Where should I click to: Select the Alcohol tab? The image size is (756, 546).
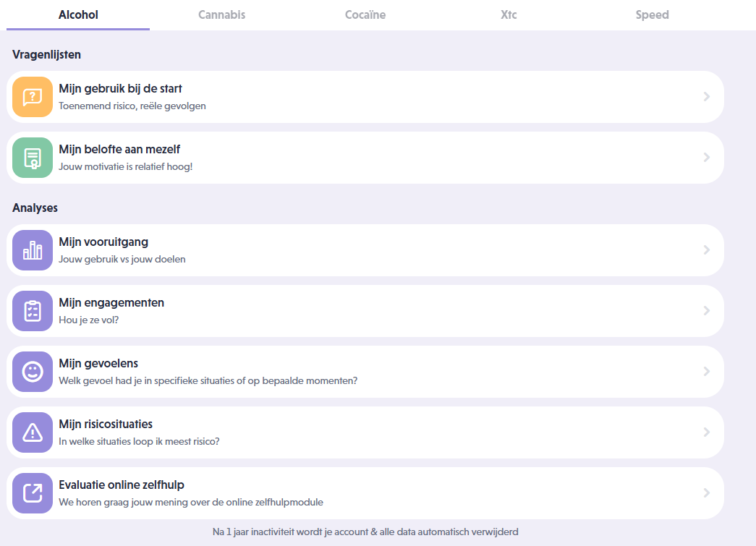click(x=78, y=14)
